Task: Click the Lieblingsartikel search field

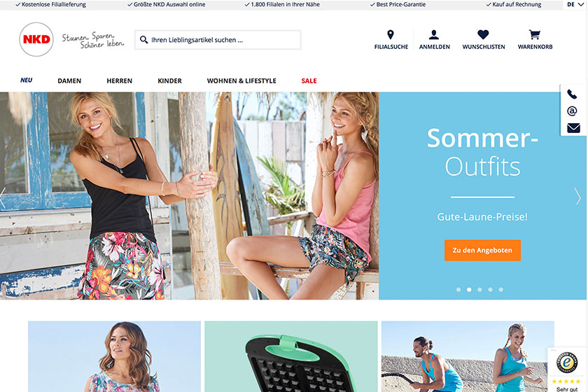Action: coord(218,40)
